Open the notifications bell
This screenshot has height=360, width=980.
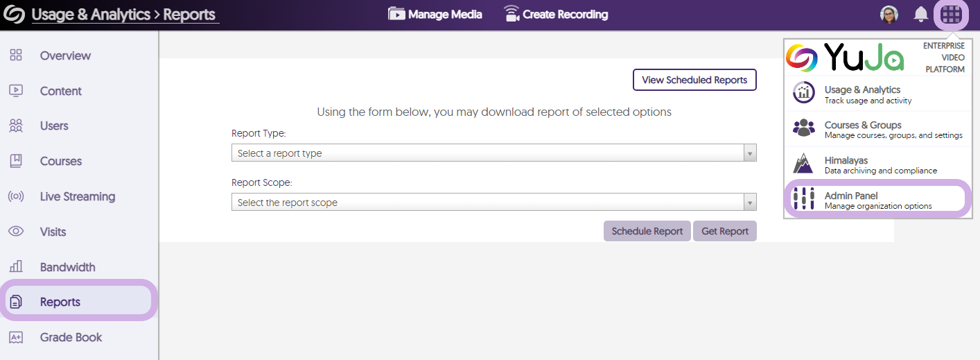click(x=920, y=15)
